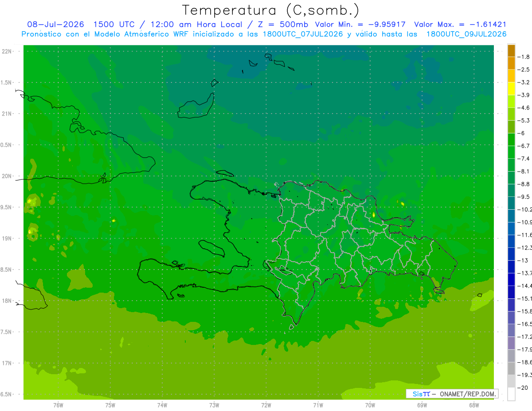Click the '-8.1' colorbar legend value
This screenshot has width=532, height=411.
524,171
